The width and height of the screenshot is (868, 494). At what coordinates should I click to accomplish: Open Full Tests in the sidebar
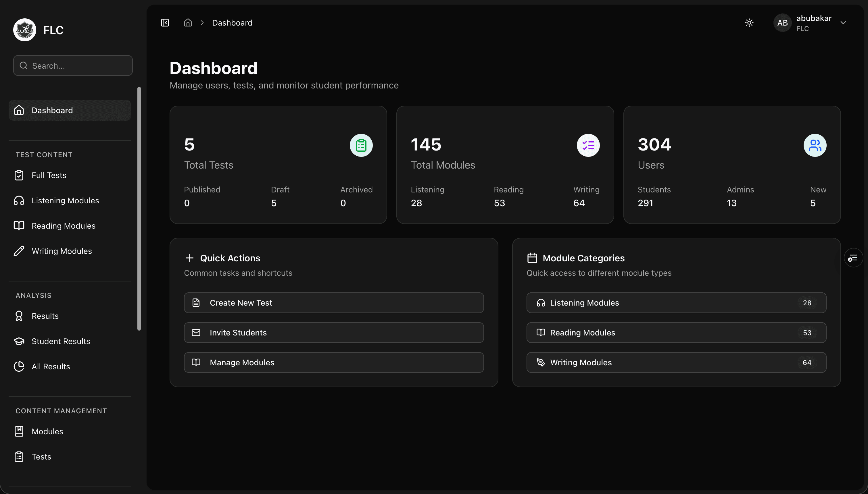click(49, 175)
